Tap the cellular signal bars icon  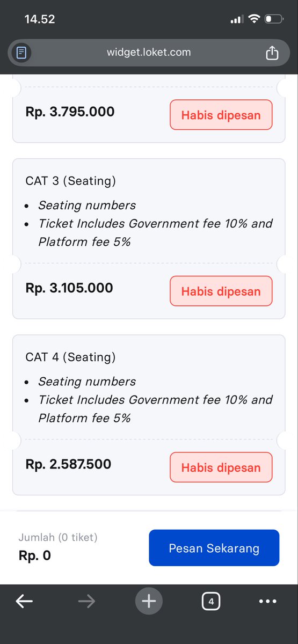237,20
